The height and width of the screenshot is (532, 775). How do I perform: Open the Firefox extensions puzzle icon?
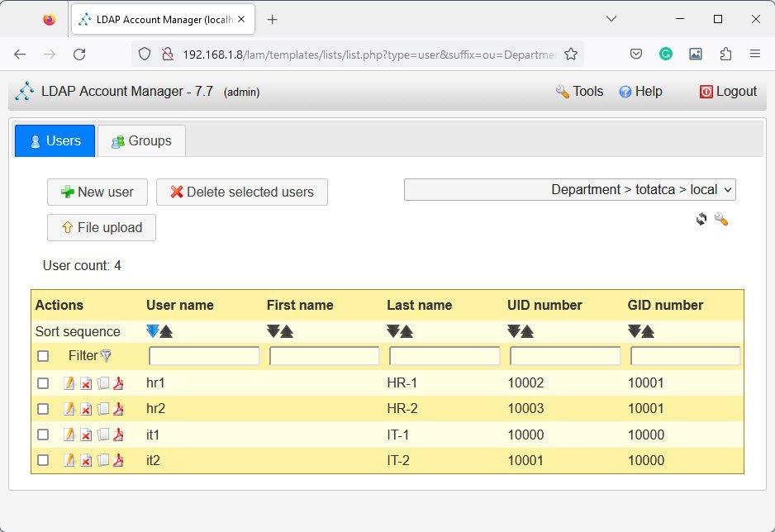[x=725, y=54]
